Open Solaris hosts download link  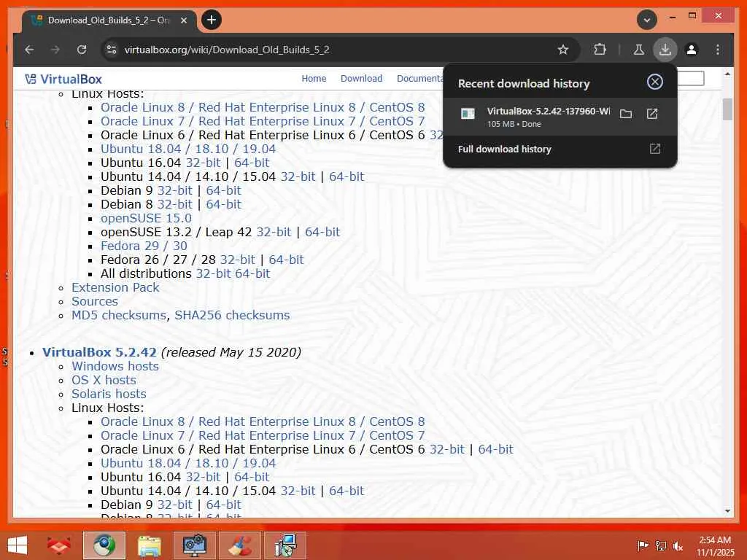coord(109,394)
